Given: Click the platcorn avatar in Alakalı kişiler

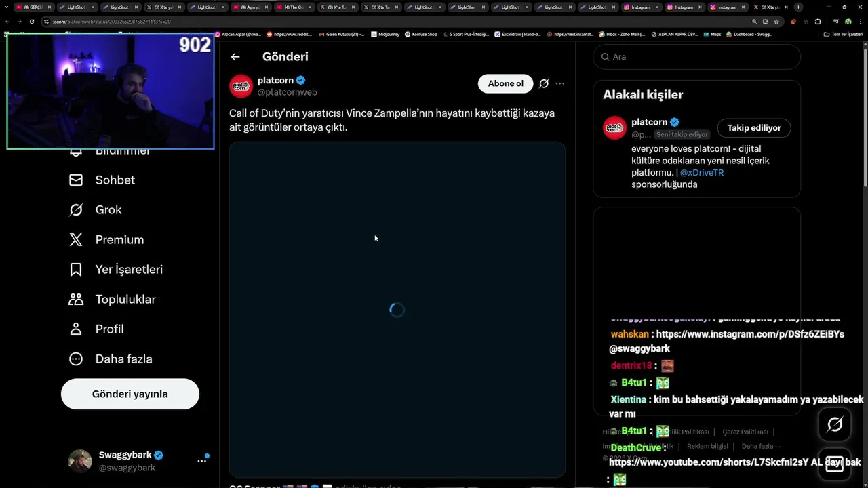Looking at the screenshot, I should 615,127.
